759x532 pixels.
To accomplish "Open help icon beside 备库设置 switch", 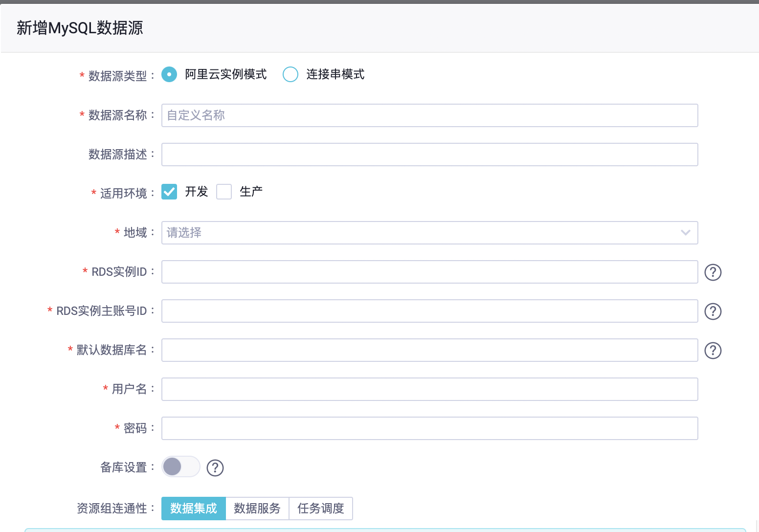I will (x=215, y=468).
